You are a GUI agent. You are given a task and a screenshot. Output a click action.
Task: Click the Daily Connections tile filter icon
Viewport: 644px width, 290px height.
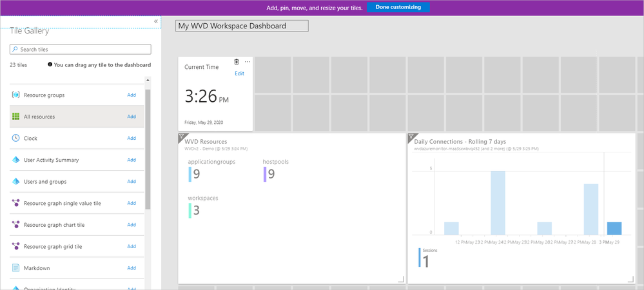pos(411,137)
